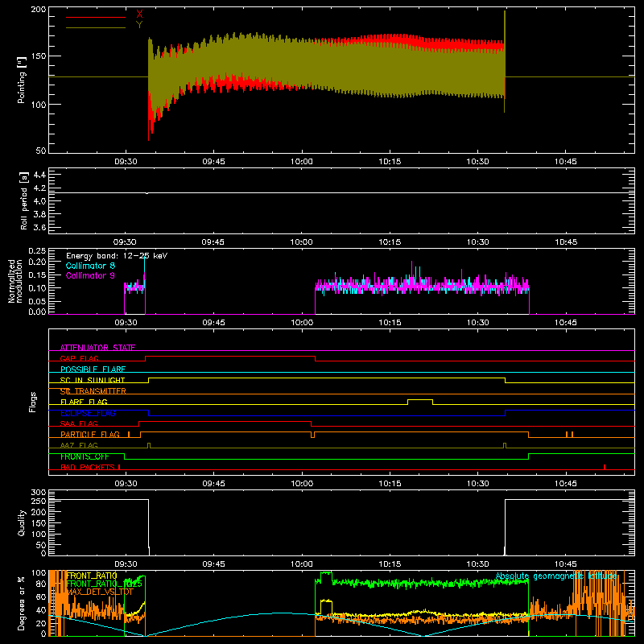Click the GAP_FLAG label
The width and height of the screenshot is (644, 644).
pyautogui.click(x=79, y=358)
